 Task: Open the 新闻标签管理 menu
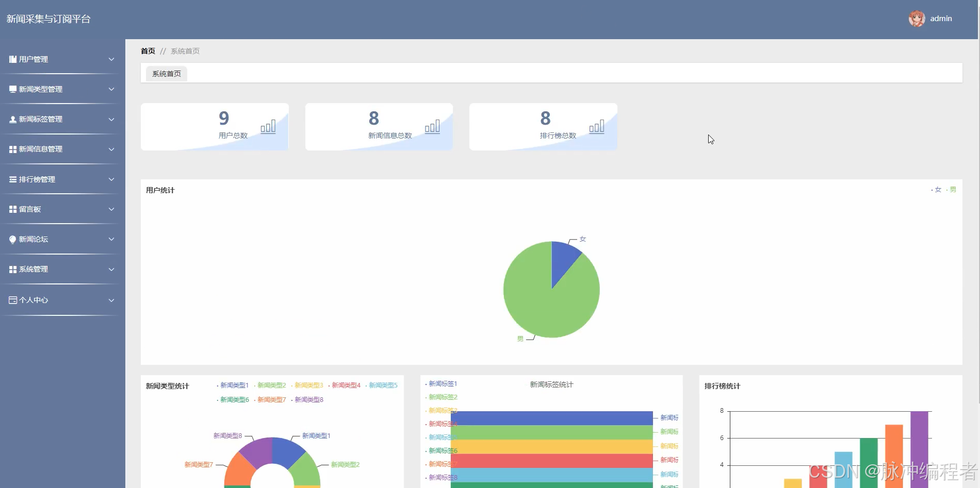coord(62,119)
